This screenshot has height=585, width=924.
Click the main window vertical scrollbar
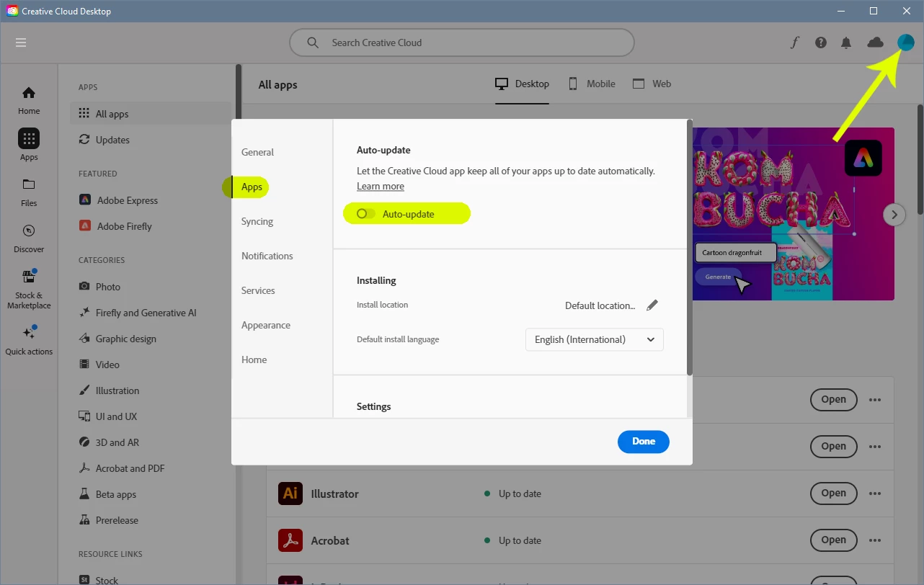point(920,159)
